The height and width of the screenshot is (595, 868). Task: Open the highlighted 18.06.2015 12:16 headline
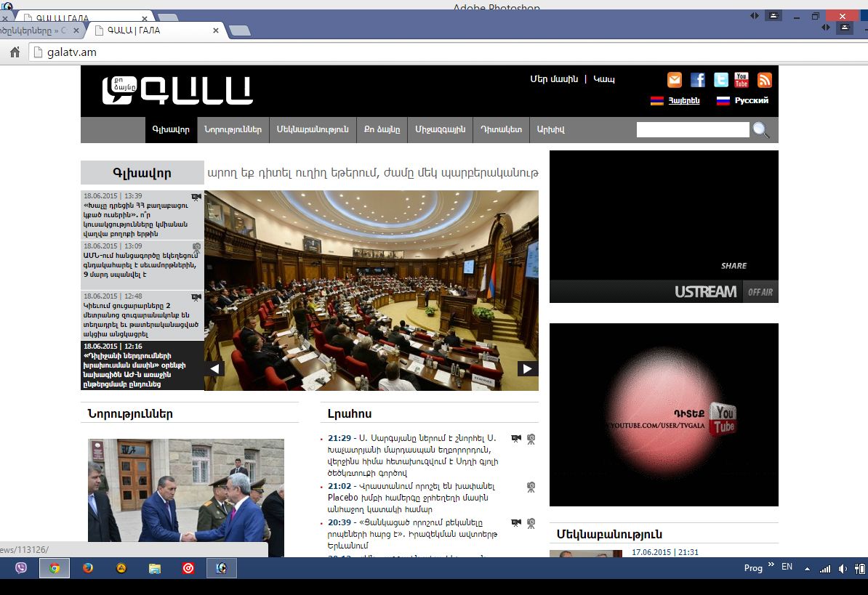click(142, 365)
